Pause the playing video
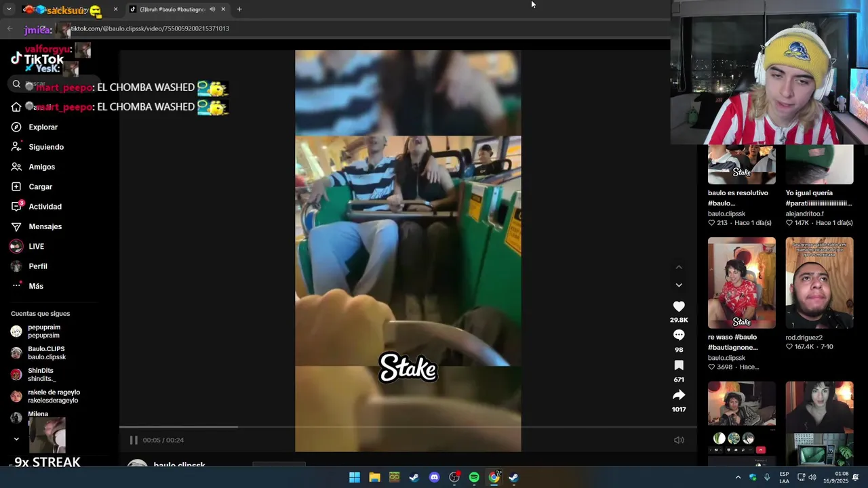This screenshot has height=488, width=868. pos(134,440)
